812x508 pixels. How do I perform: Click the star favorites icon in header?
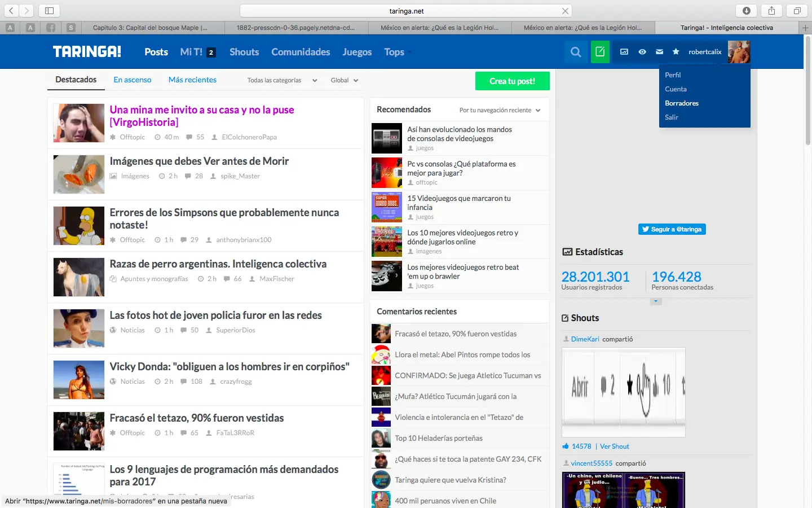click(x=676, y=52)
